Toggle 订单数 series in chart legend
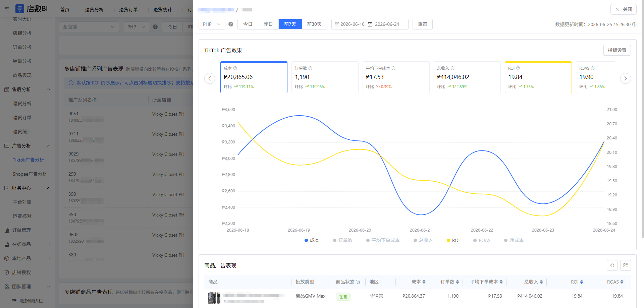This screenshot has width=644, height=308. [x=342, y=240]
